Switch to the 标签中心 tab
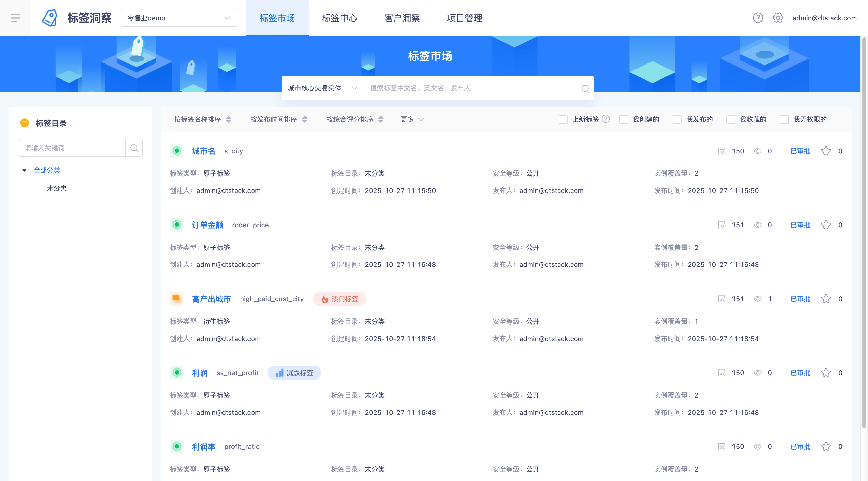The image size is (868, 481). coord(340,18)
